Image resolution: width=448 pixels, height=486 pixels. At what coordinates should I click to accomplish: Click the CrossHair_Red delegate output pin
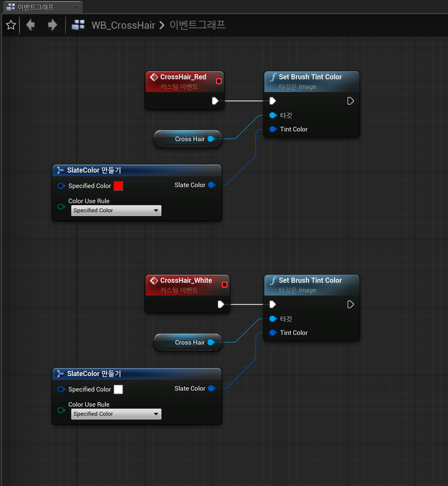tap(219, 81)
